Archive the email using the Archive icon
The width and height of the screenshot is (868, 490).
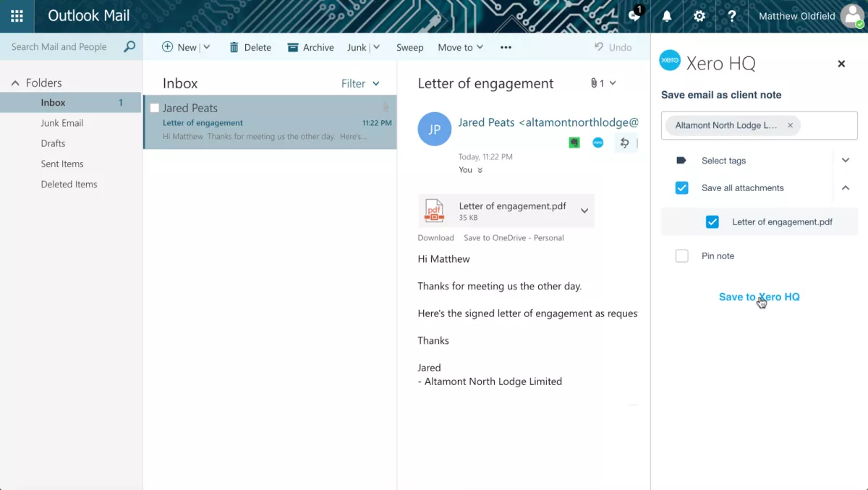point(293,47)
